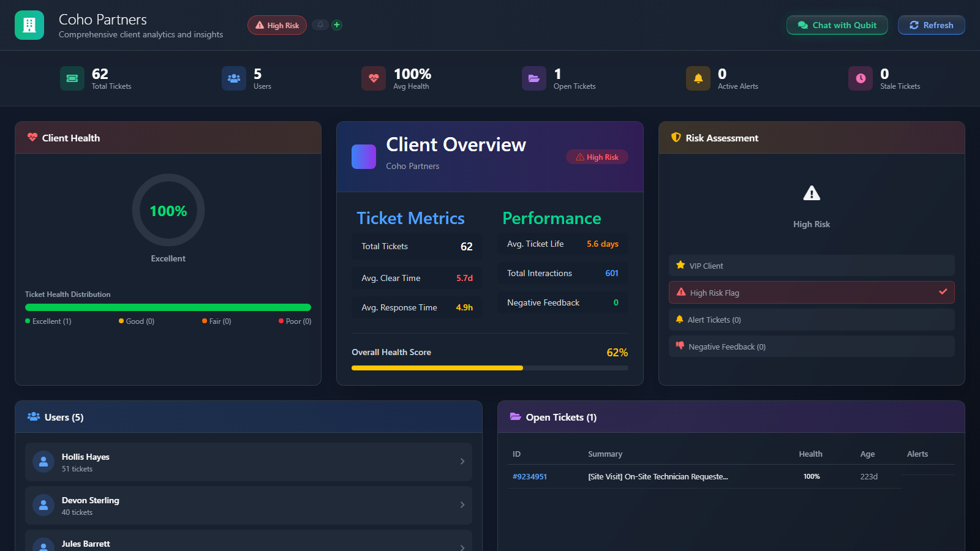Click the checkmark on High Risk Flag row
Viewport: 980px width, 551px height.
pos(943,292)
